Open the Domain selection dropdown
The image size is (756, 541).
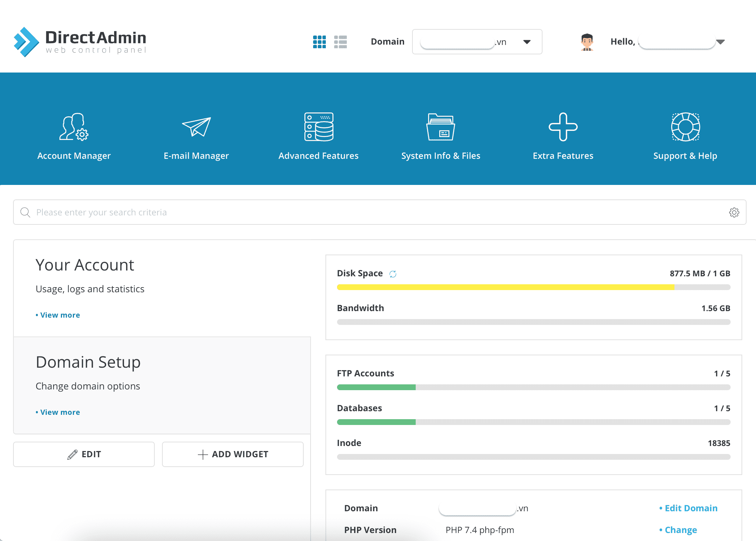click(x=527, y=41)
